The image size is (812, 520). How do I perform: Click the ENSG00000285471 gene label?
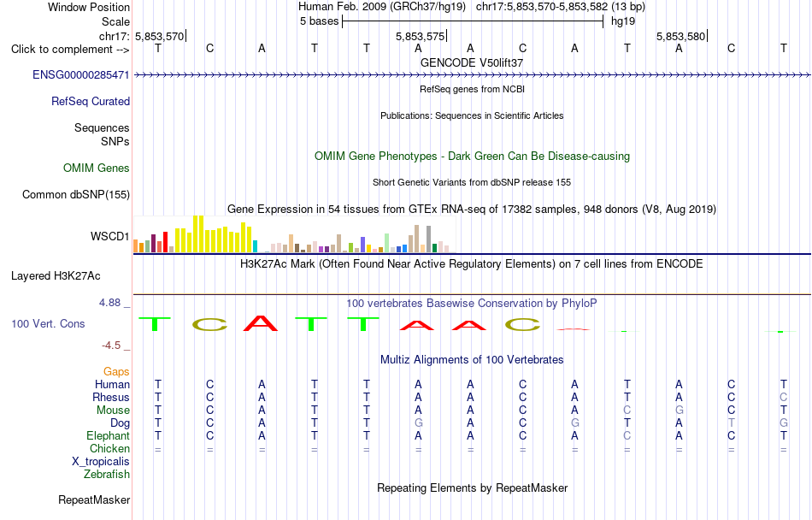point(81,75)
